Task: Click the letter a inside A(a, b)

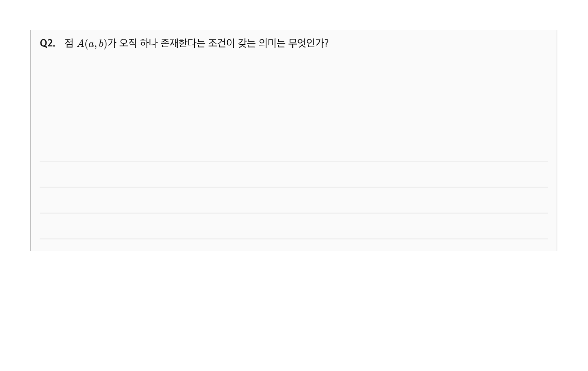Action: [91, 45]
